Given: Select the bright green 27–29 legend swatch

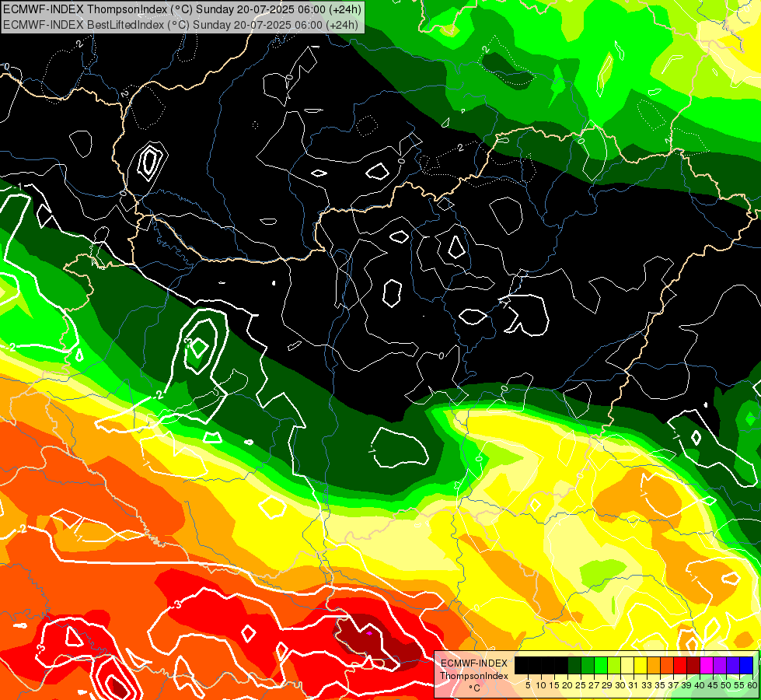Looking at the screenshot, I should click(601, 665).
